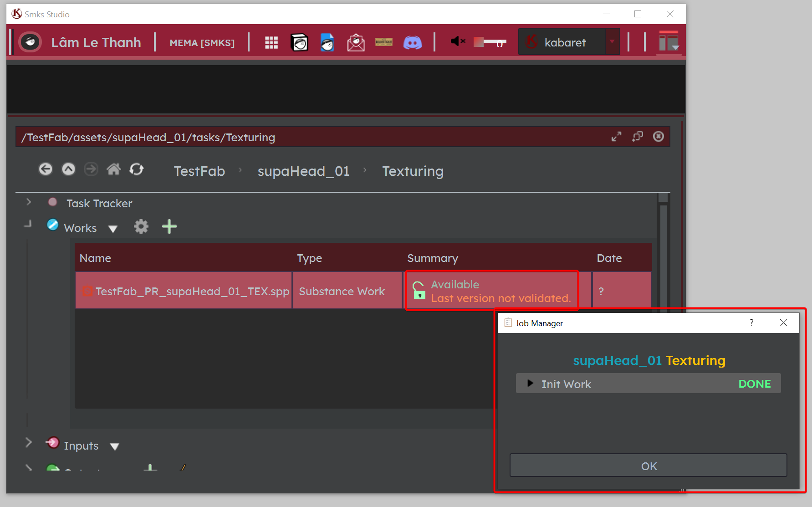The width and height of the screenshot is (812, 507).
Task: Open Discord from the toolbar
Action: (413, 42)
